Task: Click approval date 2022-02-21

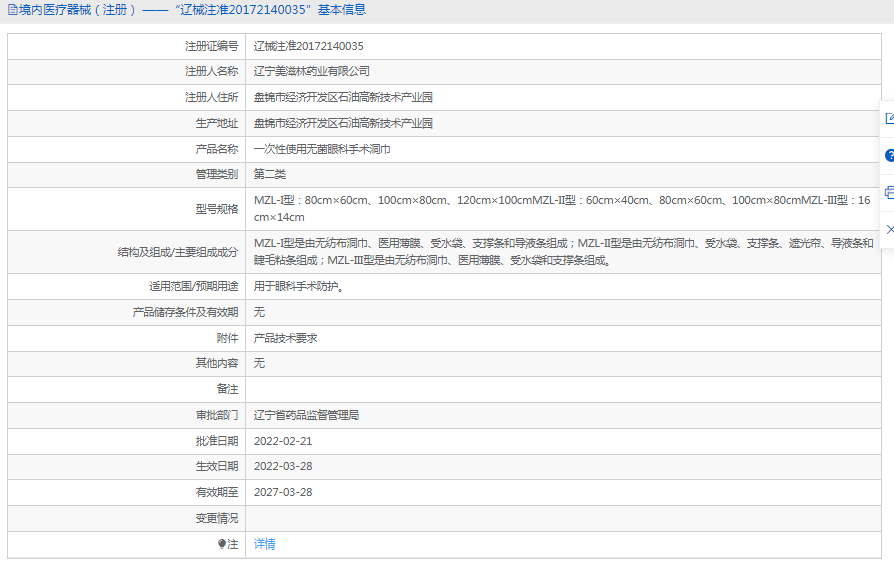Action: pos(283,441)
